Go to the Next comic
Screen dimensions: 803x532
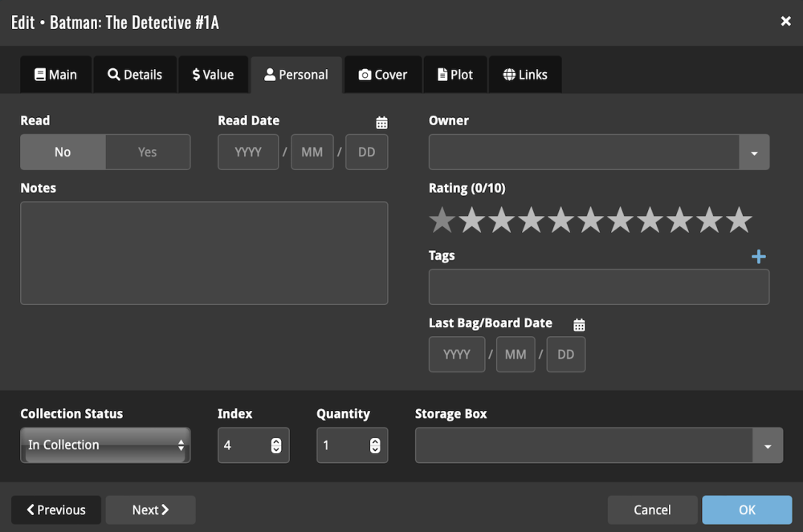tap(150, 510)
